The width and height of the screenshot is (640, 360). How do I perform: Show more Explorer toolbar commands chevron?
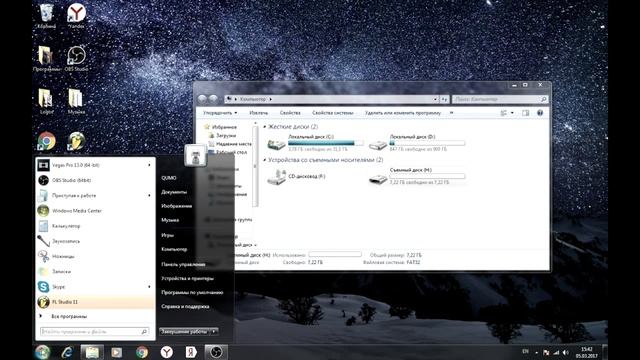(x=451, y=113)
